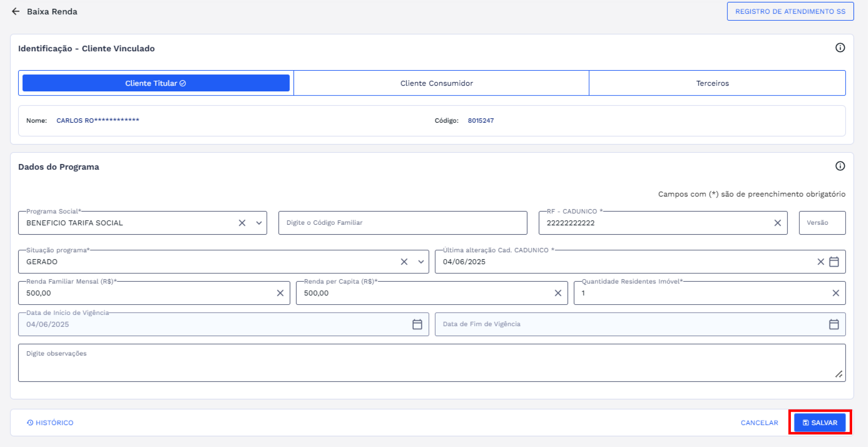The width and height of the screenshot is (868, 447).
Task: Open calendar for Última alteração Cad. CADUNICO
Action: 834,261
